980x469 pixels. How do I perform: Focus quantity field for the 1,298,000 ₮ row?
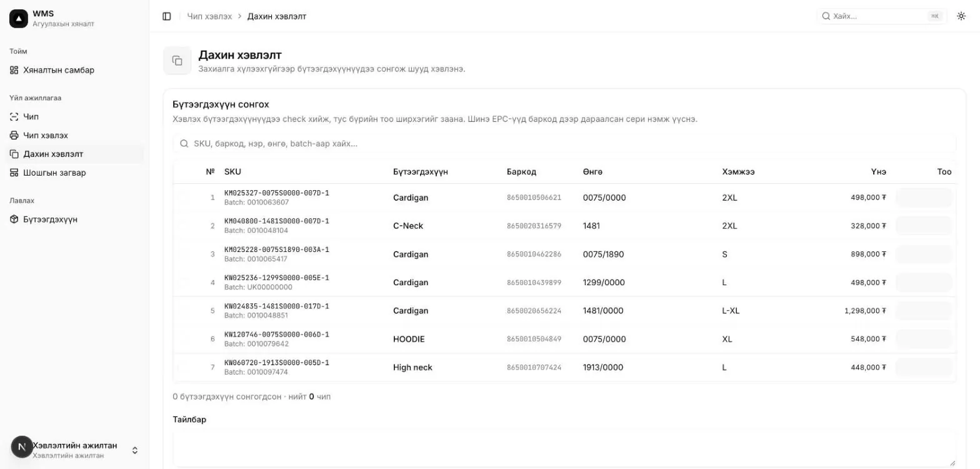(924, 311)
